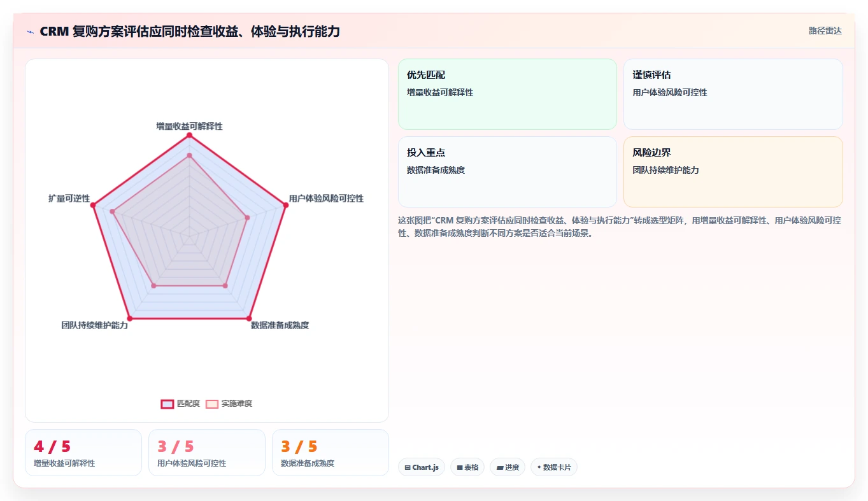Open the 投入重点 card
The height and width of the screenshot is (501, 868).
(x=508, y=172)
